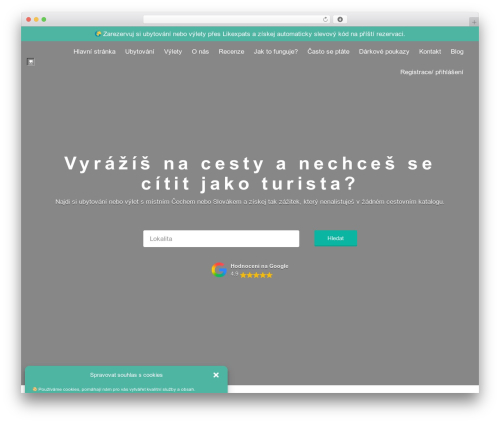
Task: Click the cookie emoji in consent banner
Action: point(35,389)
